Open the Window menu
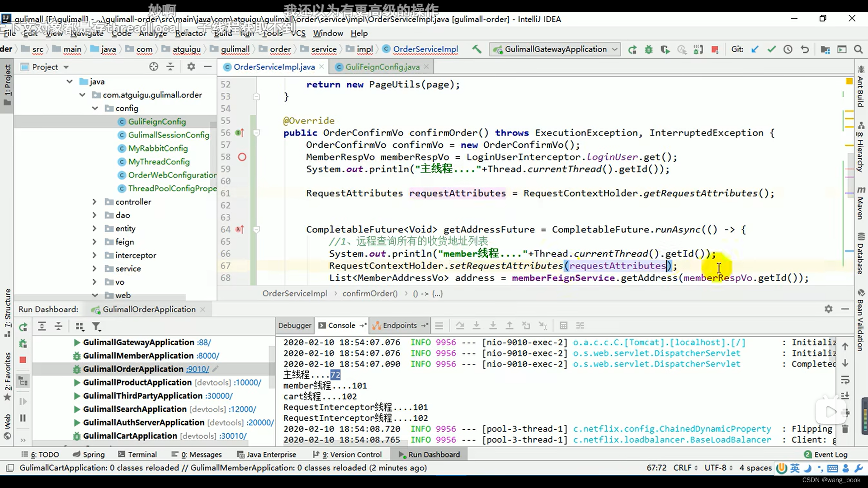Viewport: 868px width, 488px height. click(328, 33)
